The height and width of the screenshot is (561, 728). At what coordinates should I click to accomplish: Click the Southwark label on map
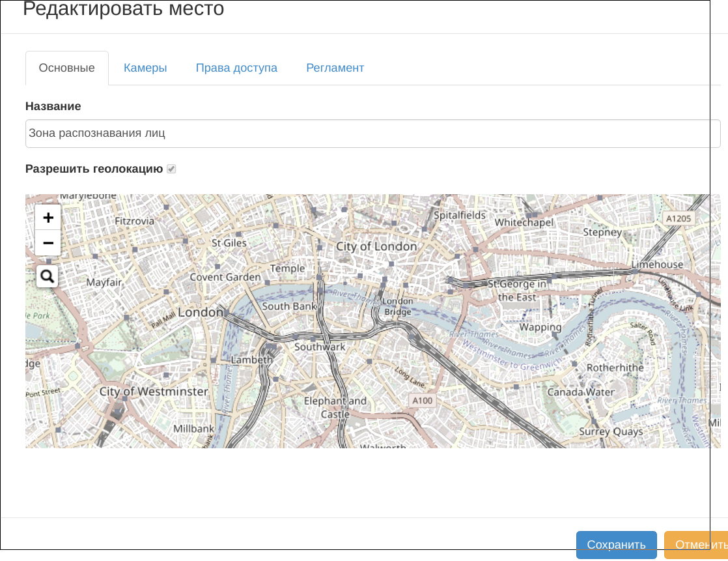320,347
